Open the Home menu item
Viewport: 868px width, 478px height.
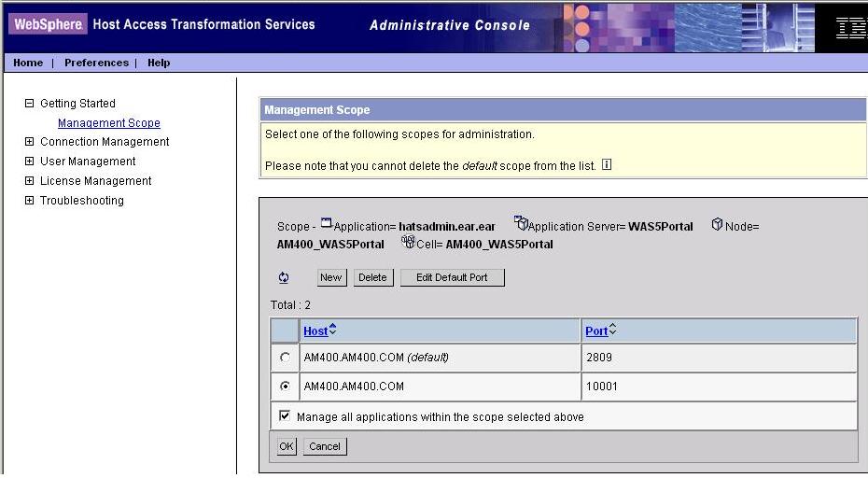[x=28, y=63]
